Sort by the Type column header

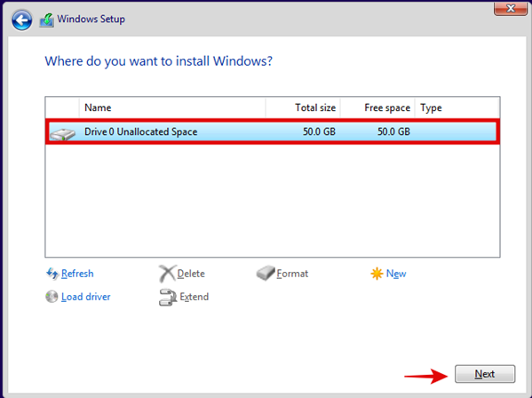click(457, 107)
